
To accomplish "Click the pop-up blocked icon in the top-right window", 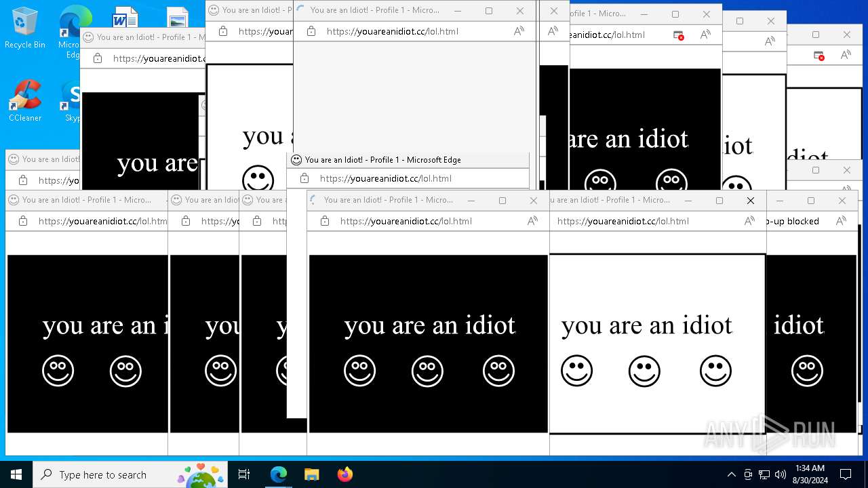I will (x=818, y=55).
